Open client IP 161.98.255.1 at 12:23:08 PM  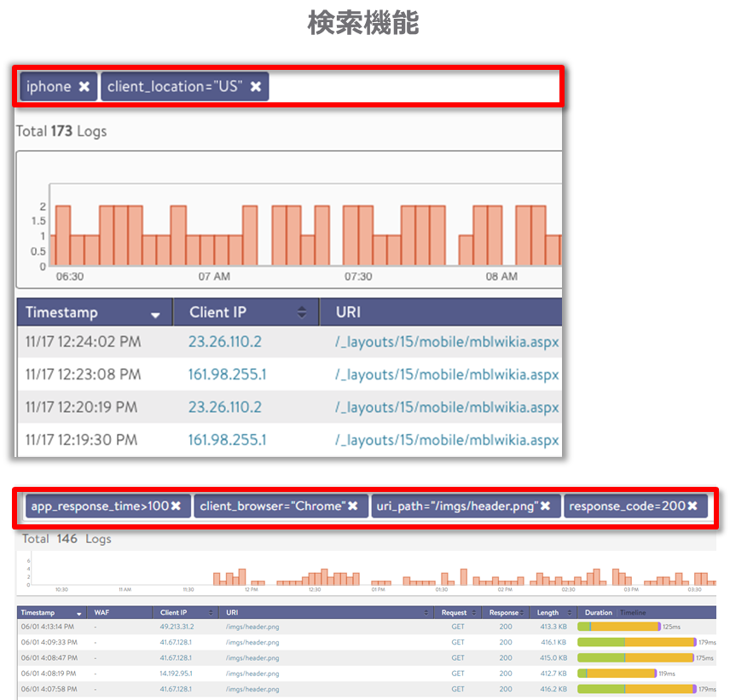(227, 374)
